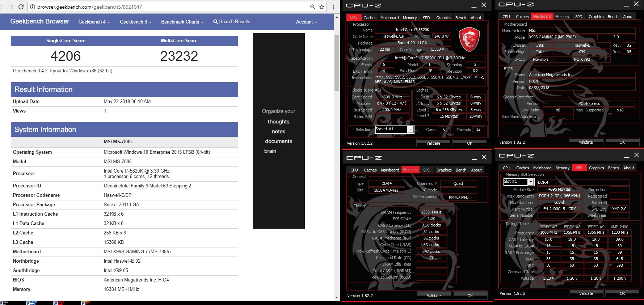Screen dimensions: 644x305
Task: Click the XMP 2.0 SPD Ext. value
Action: (619, 209)
